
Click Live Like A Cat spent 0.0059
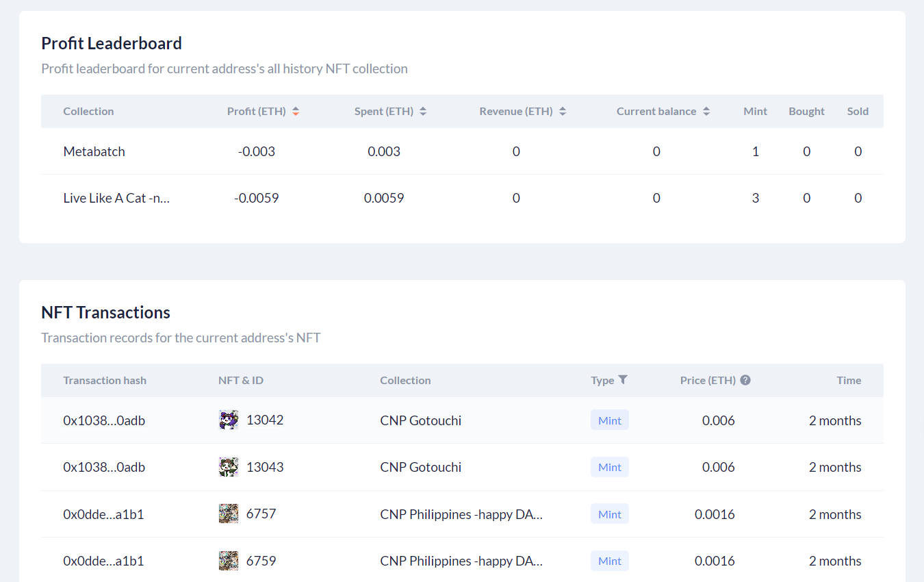click(x=384, y=198)
